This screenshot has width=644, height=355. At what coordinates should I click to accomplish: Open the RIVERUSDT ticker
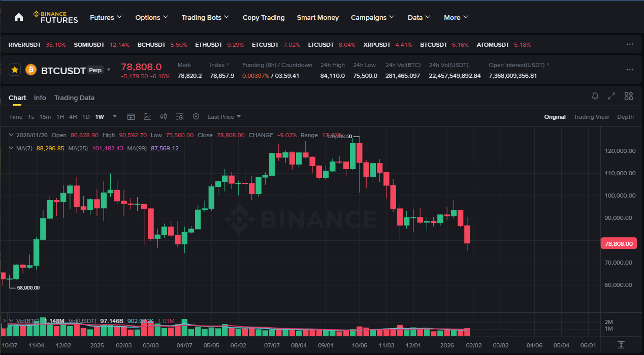[x=37, y=45]
